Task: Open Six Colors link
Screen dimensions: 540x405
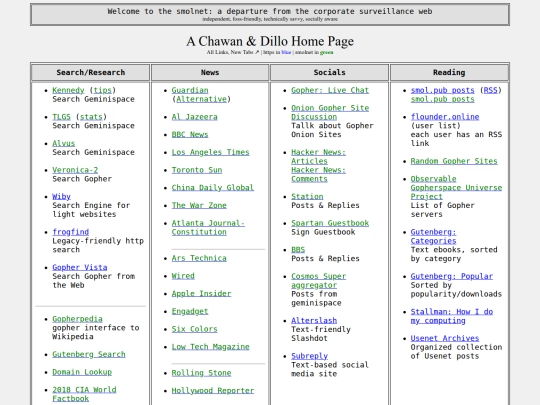Action: click(195, 329)
